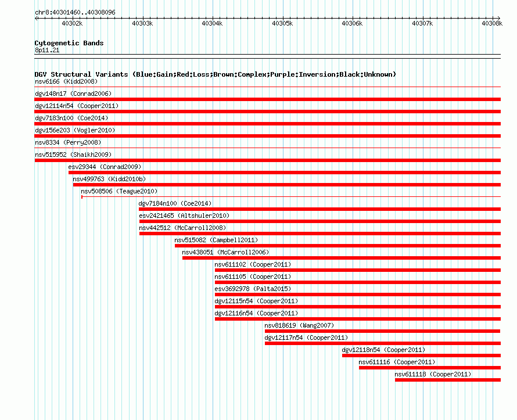Click the Cytogenetic Bands track title
517x420 pixels.
click(69, 43)
